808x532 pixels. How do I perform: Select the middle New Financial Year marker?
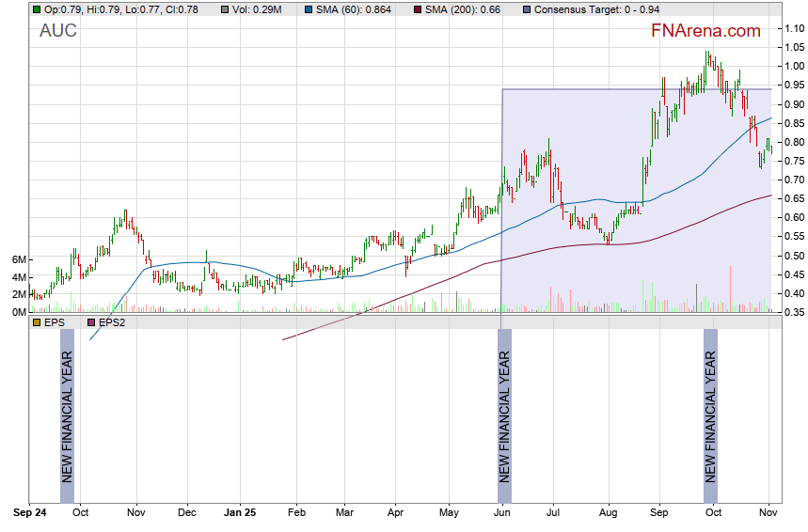pos(504,415)
